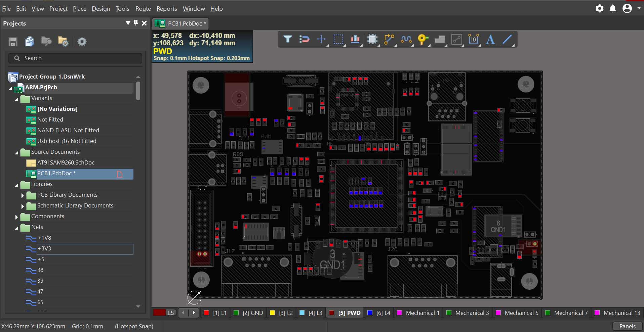
Task: Click the Place Via tool icon
Action: [423, 39]
